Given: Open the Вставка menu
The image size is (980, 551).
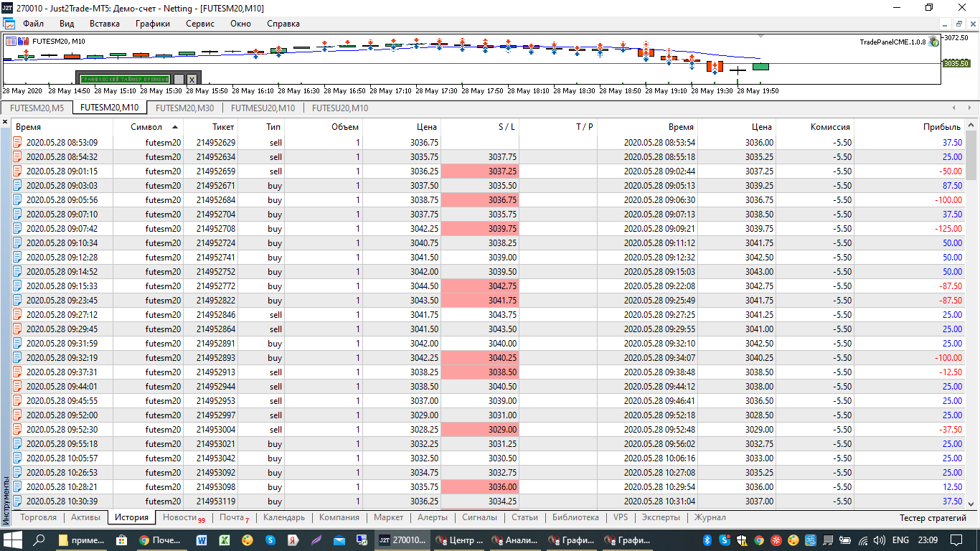Looking at the screenshot, I should pyautogui.click(x=105, y=24).
